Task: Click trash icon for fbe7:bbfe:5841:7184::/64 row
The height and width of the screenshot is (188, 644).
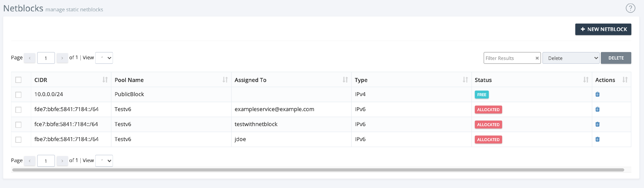Action: pos(597,139)
